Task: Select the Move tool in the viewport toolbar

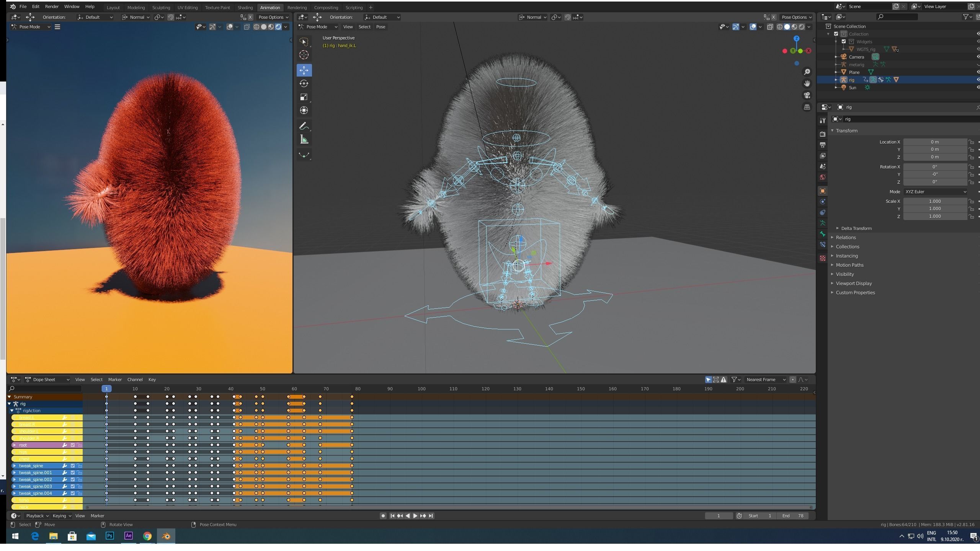Action: coord(304,69)
